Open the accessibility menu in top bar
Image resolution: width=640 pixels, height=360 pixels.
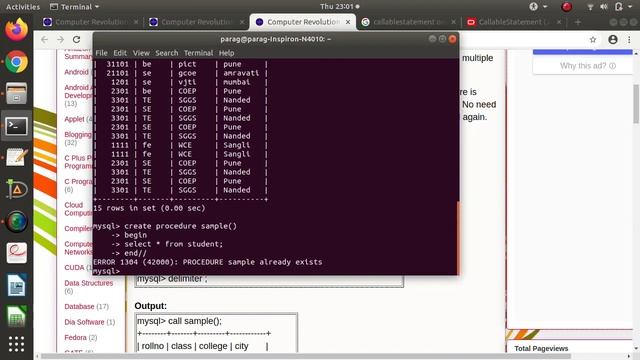pos(538,7)
